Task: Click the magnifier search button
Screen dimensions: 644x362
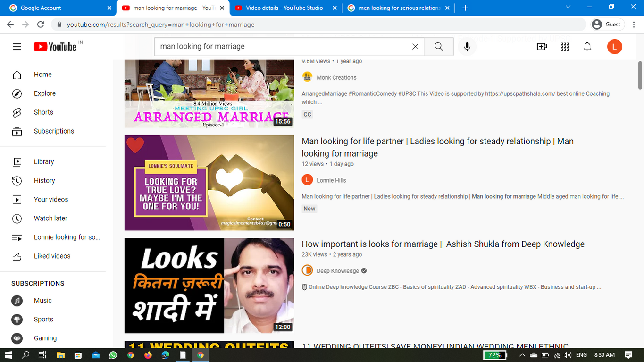Action: click(x=439, y=46)
